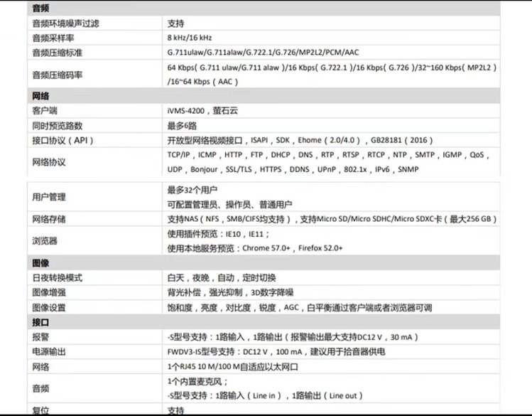Click the 接口 section header

[40, 323]
